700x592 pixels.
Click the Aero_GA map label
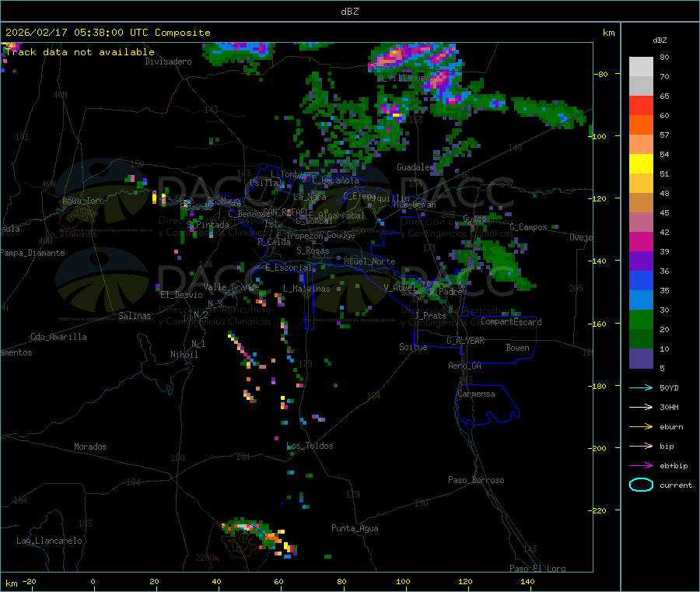(464, 366)
